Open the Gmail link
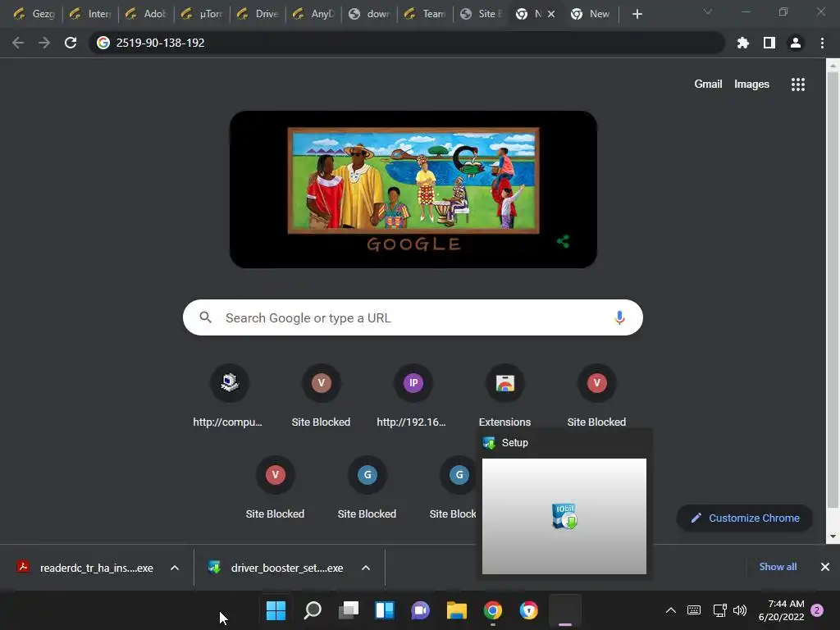Screen dimensions: 840x630 tap(708, 84)
